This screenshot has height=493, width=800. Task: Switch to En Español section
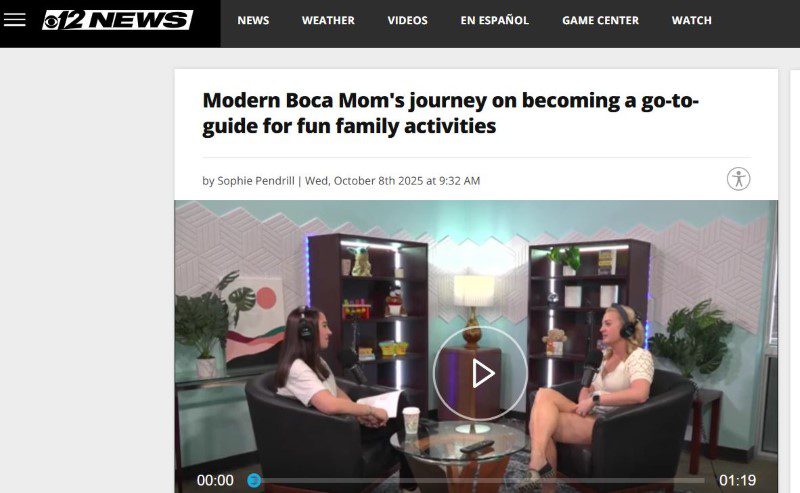[494, 20]
